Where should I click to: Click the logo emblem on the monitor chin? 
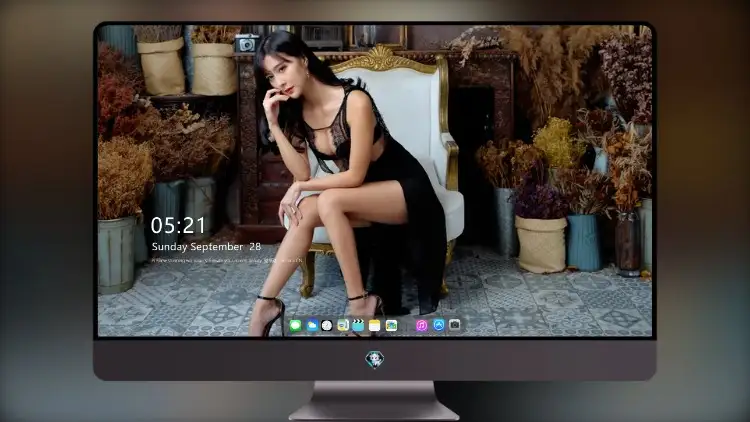375,359
